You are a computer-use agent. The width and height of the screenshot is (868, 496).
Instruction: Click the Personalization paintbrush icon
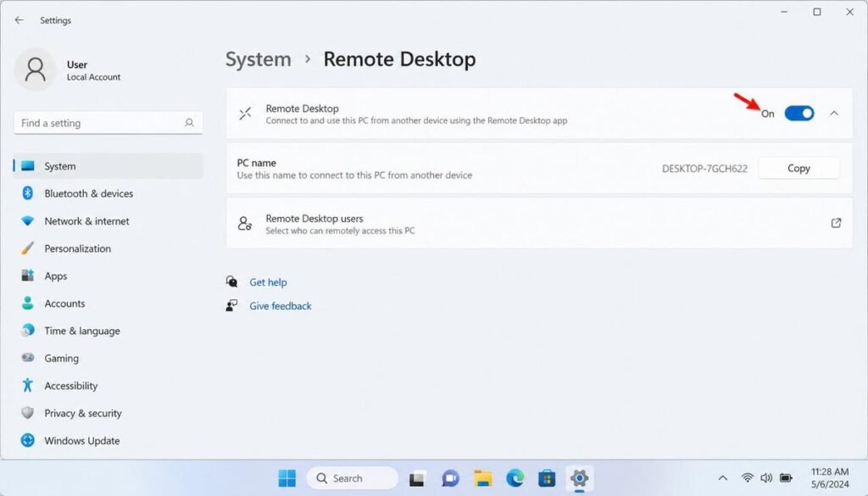28,248
